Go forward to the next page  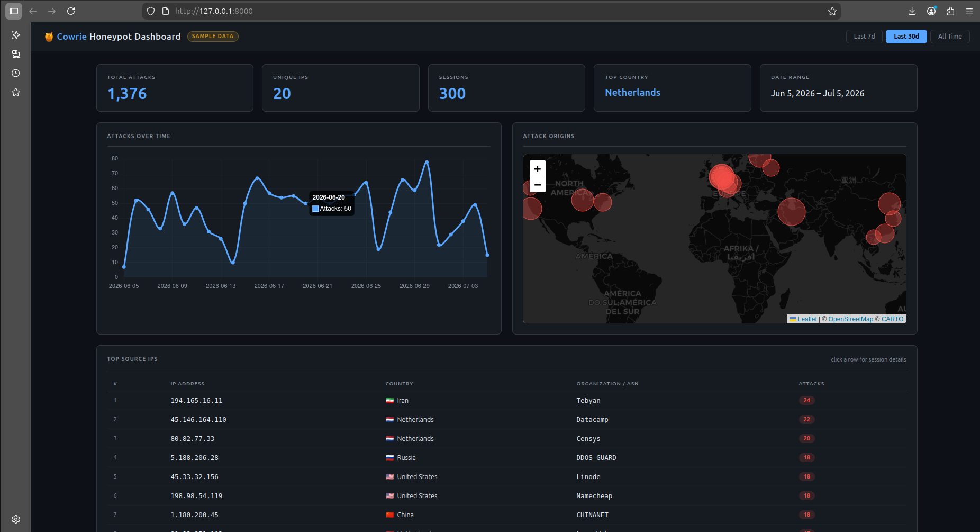[x=52, y=11]
